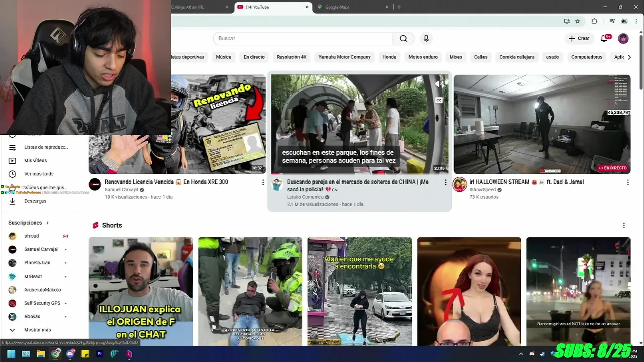Image resolution: width=644 pixels, height=362 pixels.
Task: Open options for irl HALLOWEEN STREAM video
Action: click(628, 183)
